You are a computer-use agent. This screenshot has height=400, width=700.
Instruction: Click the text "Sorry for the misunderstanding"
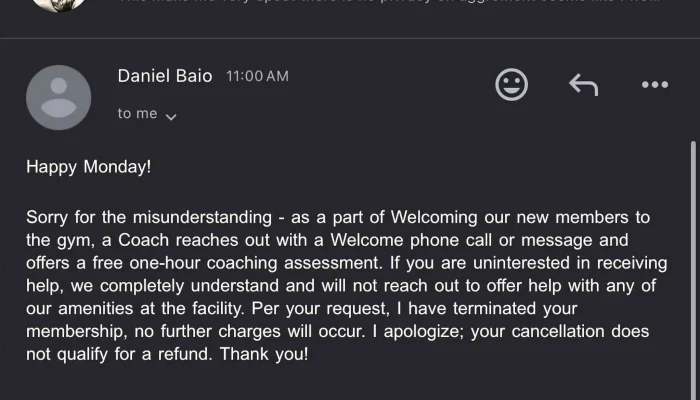(149, 217)
